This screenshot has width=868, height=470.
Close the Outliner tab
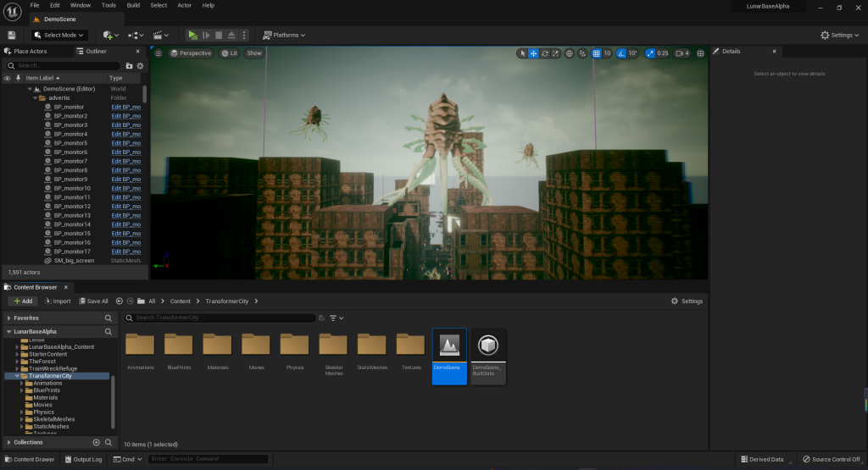[x=138, y=51]
